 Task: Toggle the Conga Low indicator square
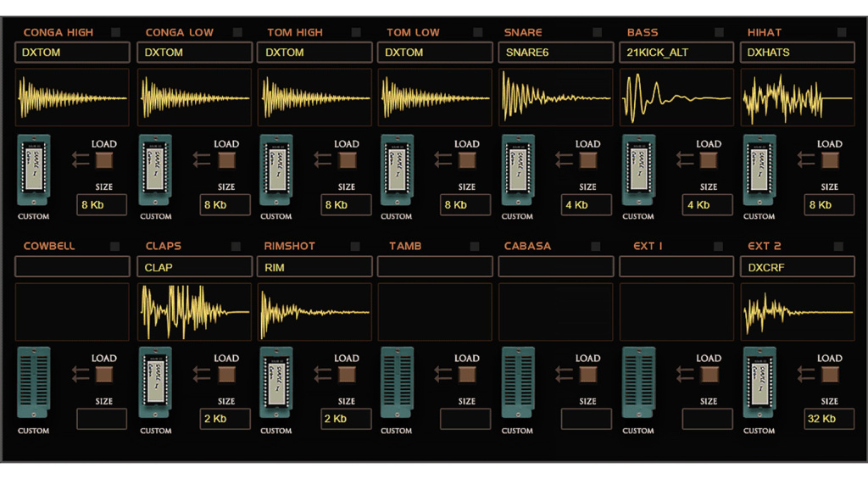tap(237, 32)
